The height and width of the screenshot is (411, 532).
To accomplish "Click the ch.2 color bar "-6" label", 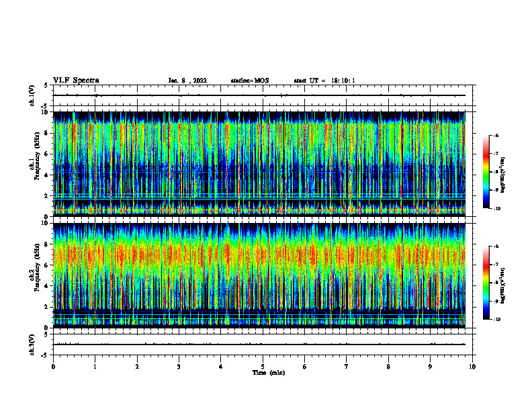I will pyautogui.click(x=496, y=246).
